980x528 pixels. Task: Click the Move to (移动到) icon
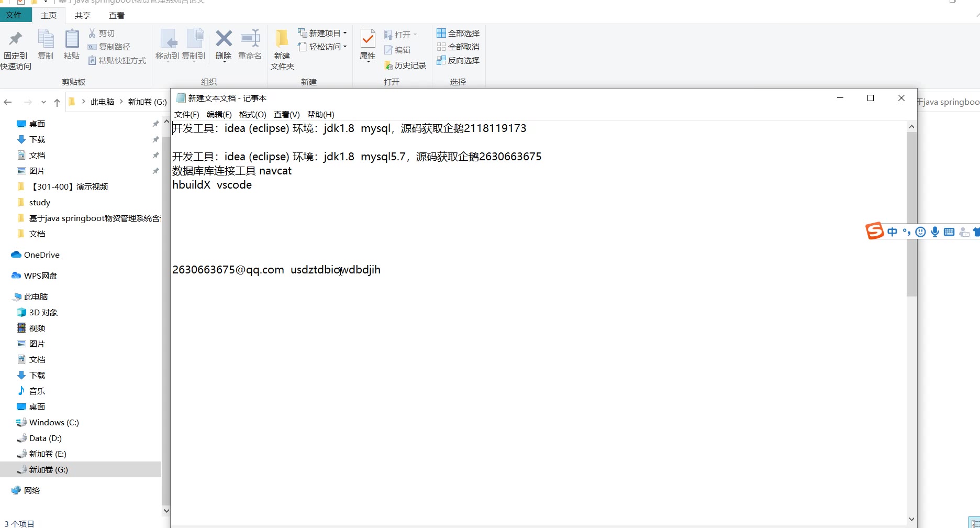168,39
